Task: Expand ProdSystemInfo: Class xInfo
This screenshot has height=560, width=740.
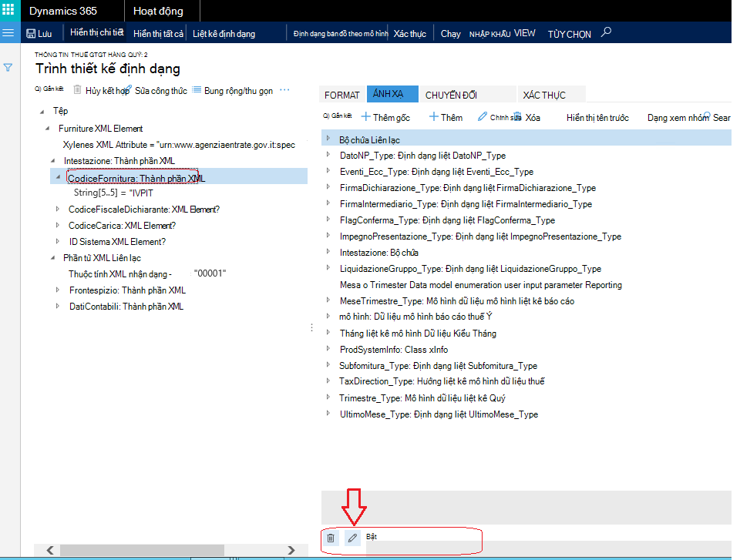Action: [x=328, y=349]
